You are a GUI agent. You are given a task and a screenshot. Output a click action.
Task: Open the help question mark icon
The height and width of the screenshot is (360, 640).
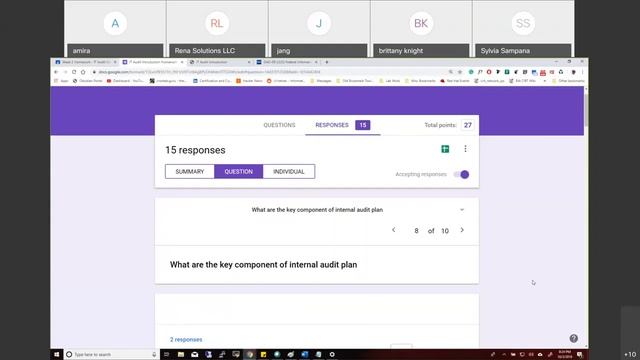[x=573, y=338]
